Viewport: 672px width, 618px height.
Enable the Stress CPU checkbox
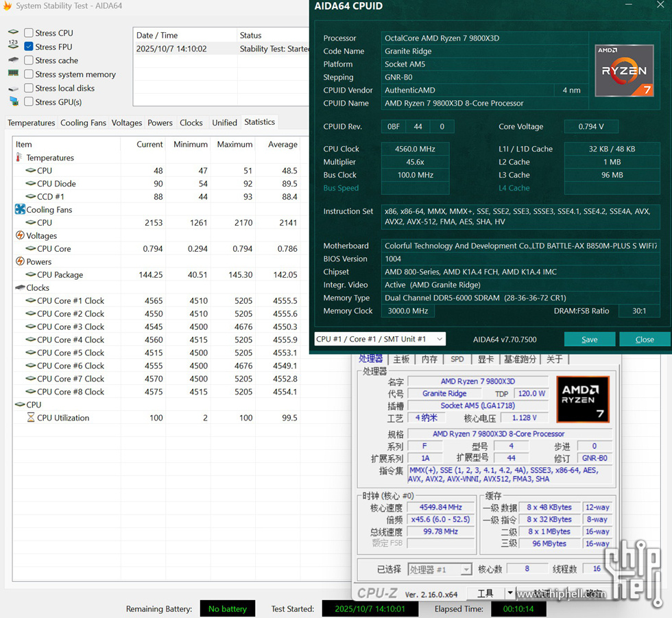(29, 33)
